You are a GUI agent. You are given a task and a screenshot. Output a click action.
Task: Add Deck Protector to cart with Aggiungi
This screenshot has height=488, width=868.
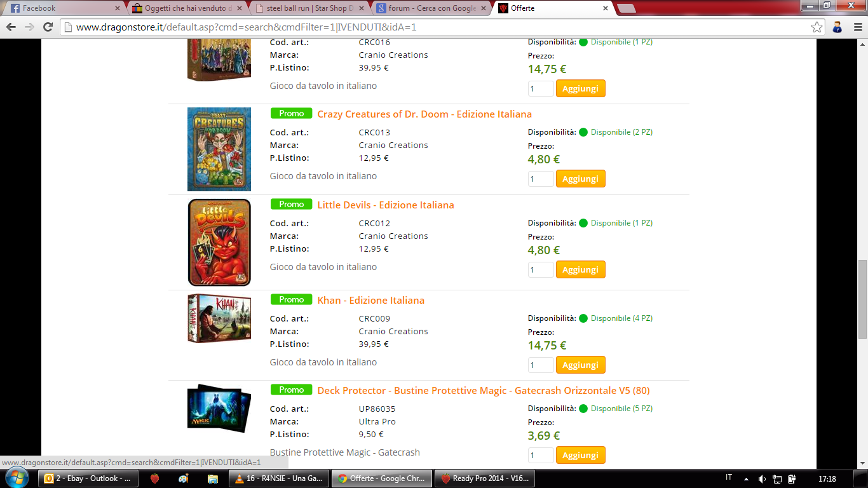point(581,455)
